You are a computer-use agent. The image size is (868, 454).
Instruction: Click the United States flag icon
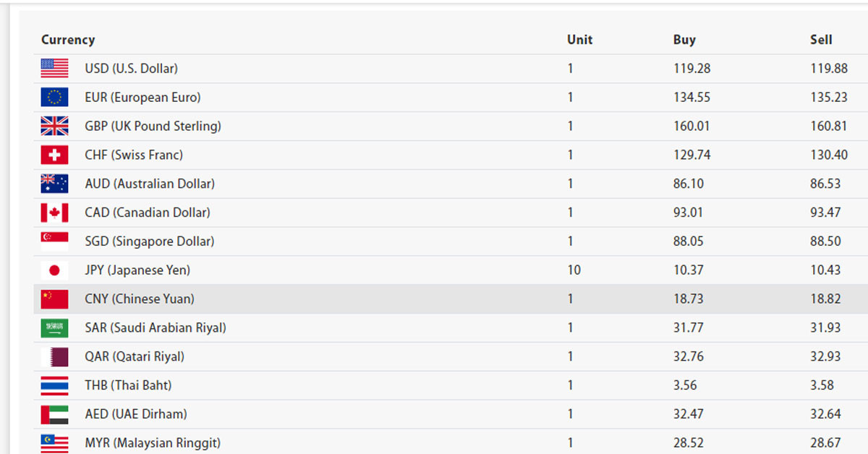click(54, 69)
